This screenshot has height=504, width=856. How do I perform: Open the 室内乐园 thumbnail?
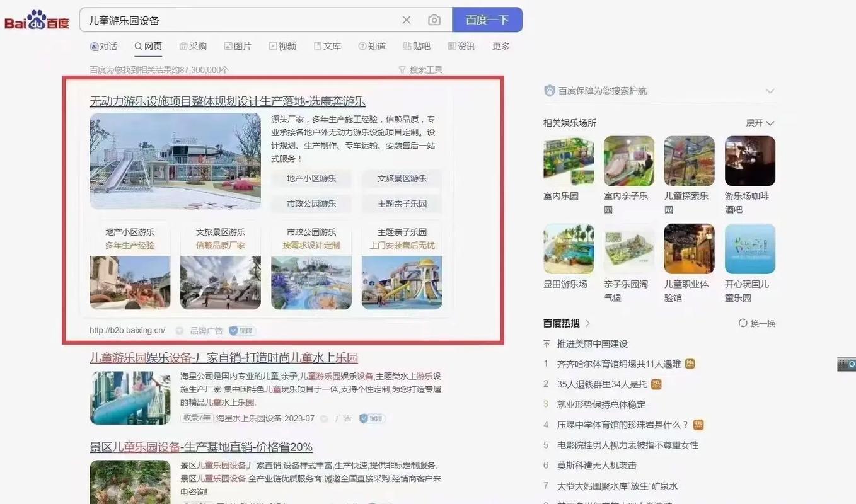[x=568, y=160]
